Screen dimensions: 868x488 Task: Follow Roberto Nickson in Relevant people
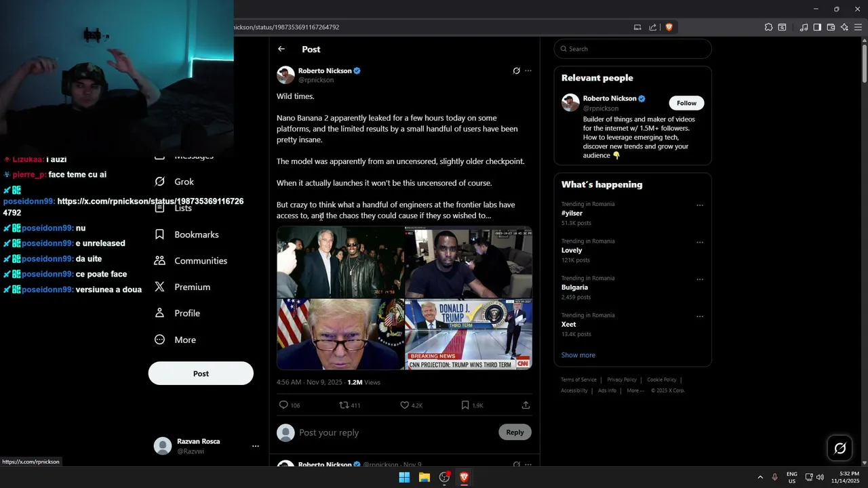pyautogui.click(x=686, y=103)
